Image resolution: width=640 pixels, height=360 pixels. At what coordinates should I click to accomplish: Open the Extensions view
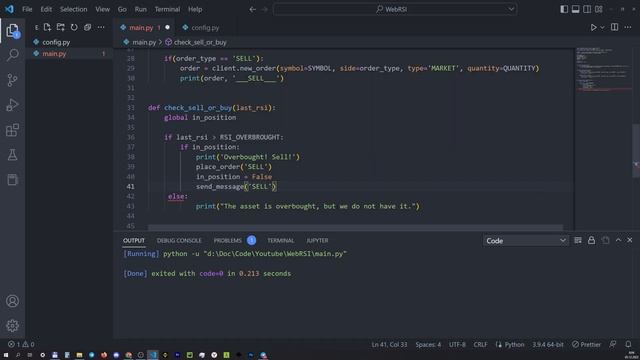(x=13, y=130)
